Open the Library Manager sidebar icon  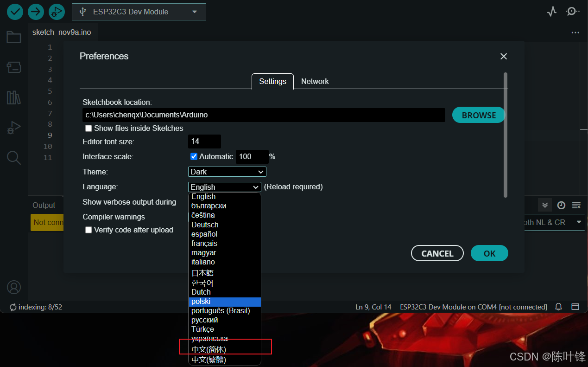[x=14, y=97]
